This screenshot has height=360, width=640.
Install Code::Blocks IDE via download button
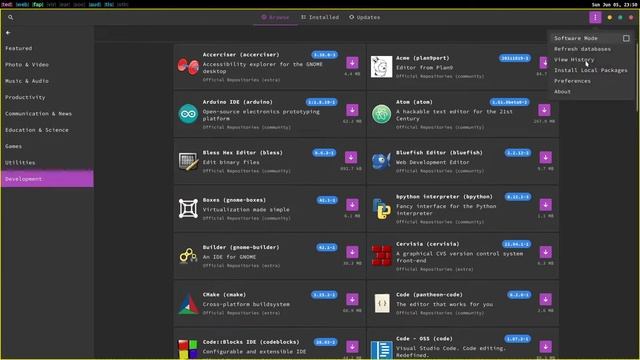(x=352, y=347)
